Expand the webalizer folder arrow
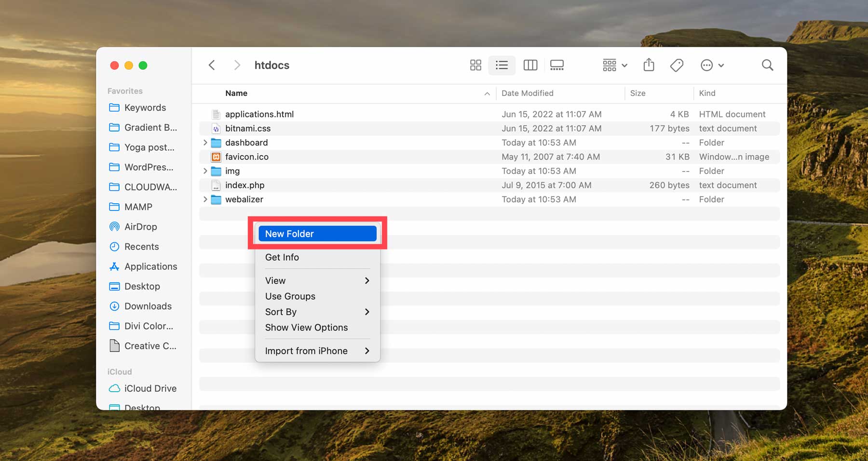The height and width of the screenshot is (461, 868). [x=205, y=199]
